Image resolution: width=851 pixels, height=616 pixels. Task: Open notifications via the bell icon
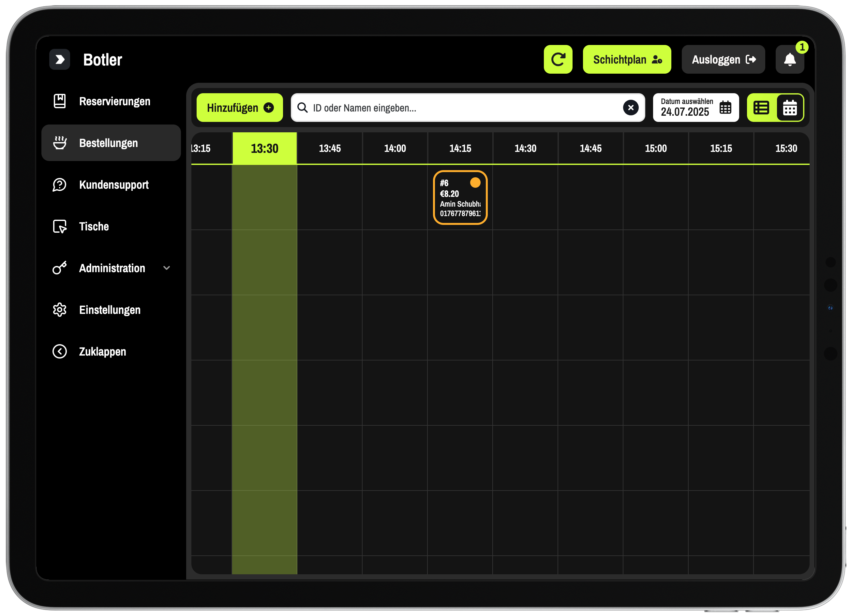(789, 59)
